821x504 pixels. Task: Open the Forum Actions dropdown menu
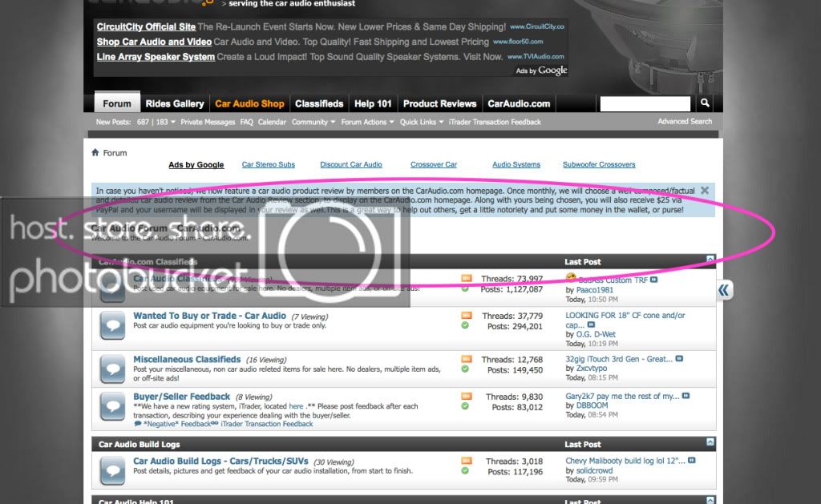[367, 122]
